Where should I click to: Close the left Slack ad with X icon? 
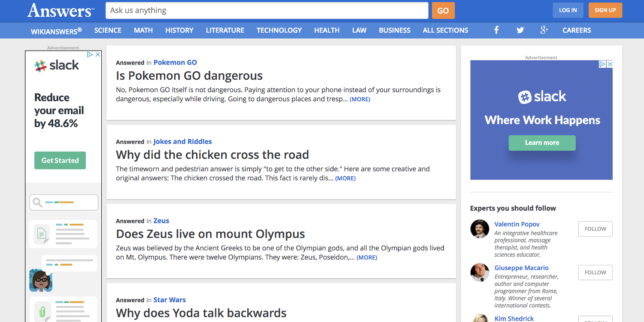point(98,55)
